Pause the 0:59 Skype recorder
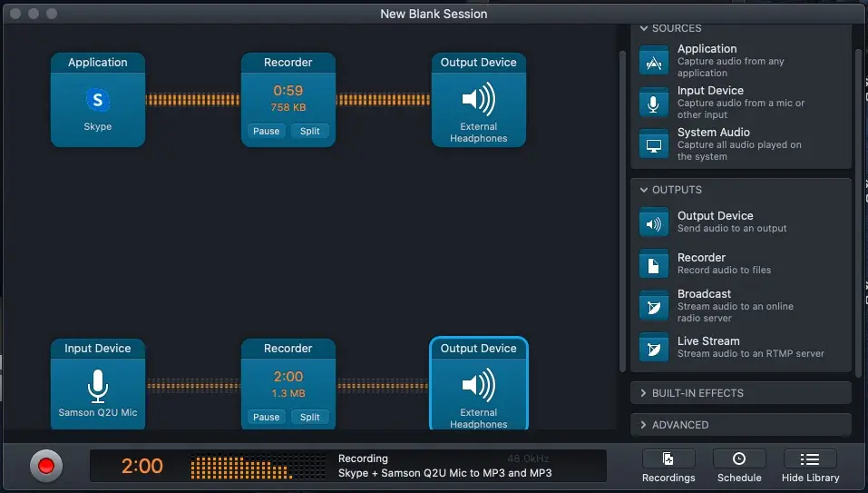Screen dimensions: 868x493 click(266, 132)
